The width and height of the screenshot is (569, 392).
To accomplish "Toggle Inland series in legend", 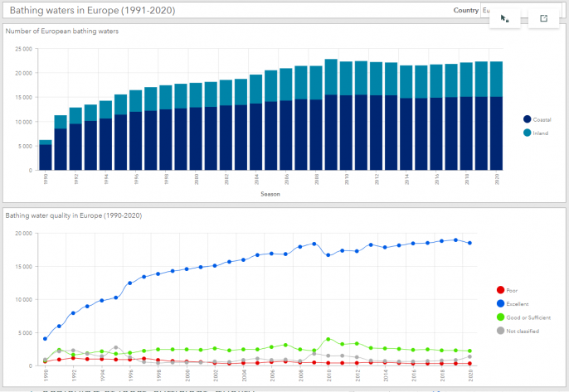I will tap(540, 133).
